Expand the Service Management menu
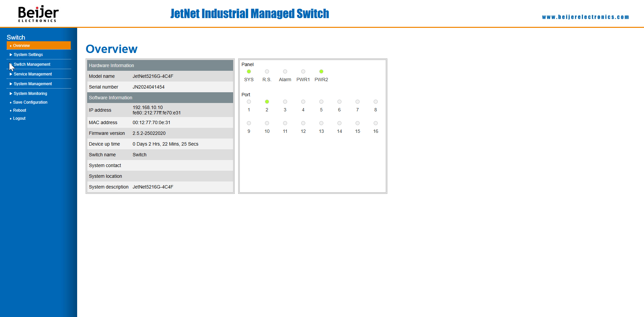This screenshot has width=644, height=317. point(33,74)
